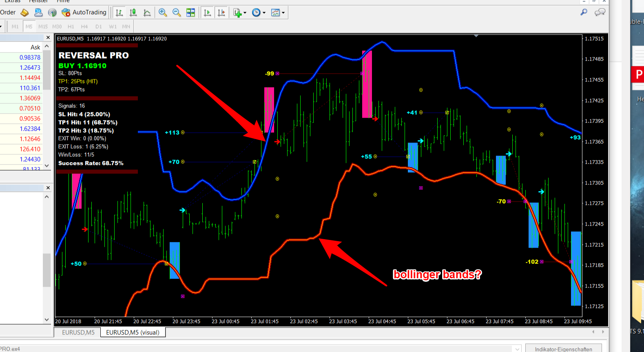Toggle chart auto scroll icon
The width and height of the screenshot is (644, 352).
pos(207,13)
